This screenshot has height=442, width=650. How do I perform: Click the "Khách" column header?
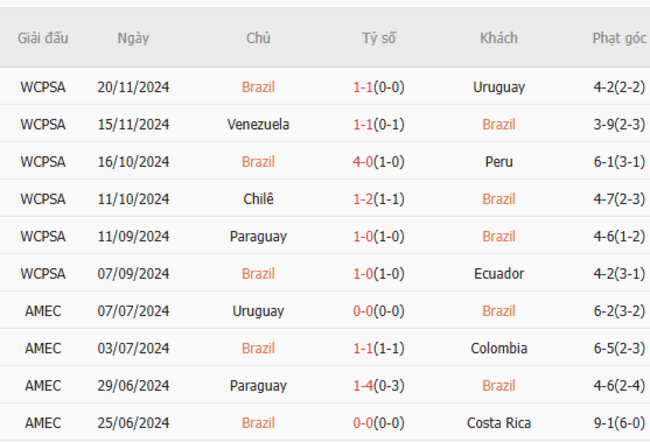pyautogui.click(x=499, y=38)
